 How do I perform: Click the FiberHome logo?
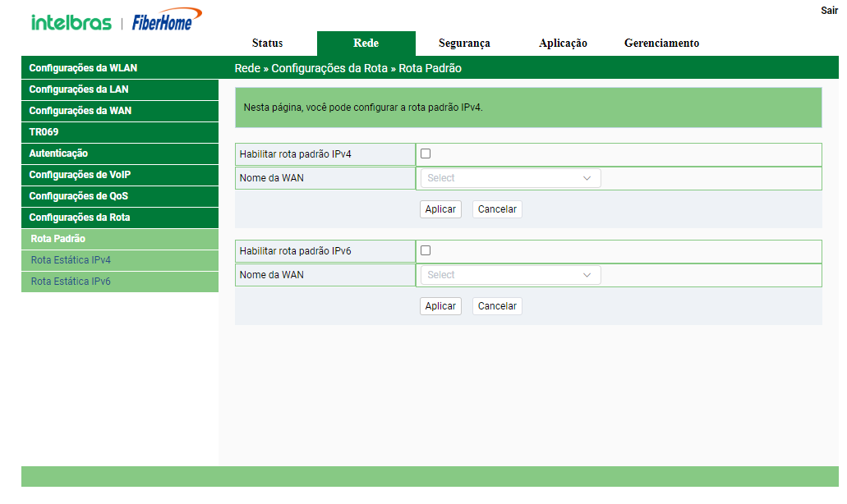coord(167,20)
